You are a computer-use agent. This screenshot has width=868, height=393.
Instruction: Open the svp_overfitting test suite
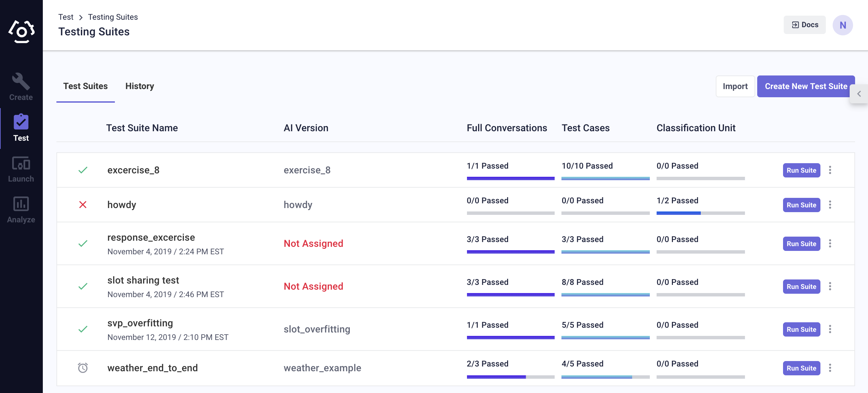pos(140,323)
